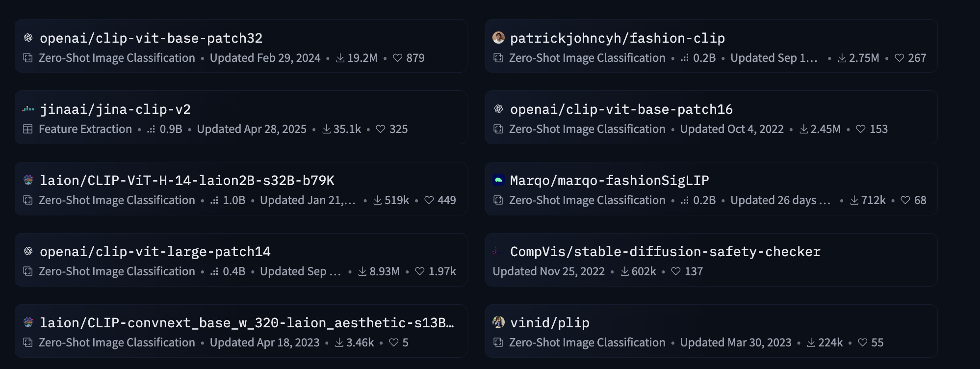Click the '1.97k' likes count
Image resolution: width=980 pixels, height=369 pixels.
coord(442,271)
